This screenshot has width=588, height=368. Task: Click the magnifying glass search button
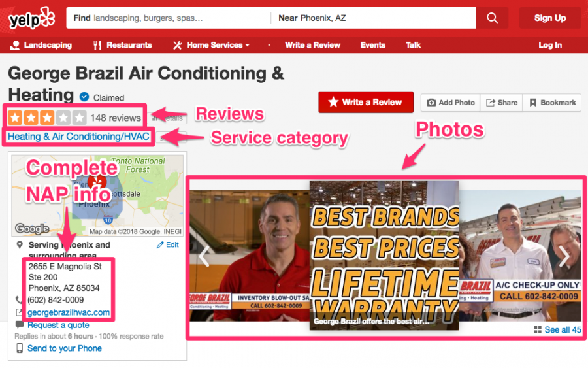coord(492,18)
